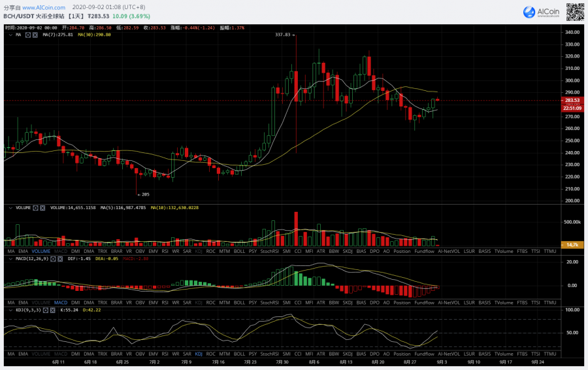Select MACD tab in the MACD panel row
Viewport: 588px width, 370px height.
pyautogui.click(x=61, y=303)
